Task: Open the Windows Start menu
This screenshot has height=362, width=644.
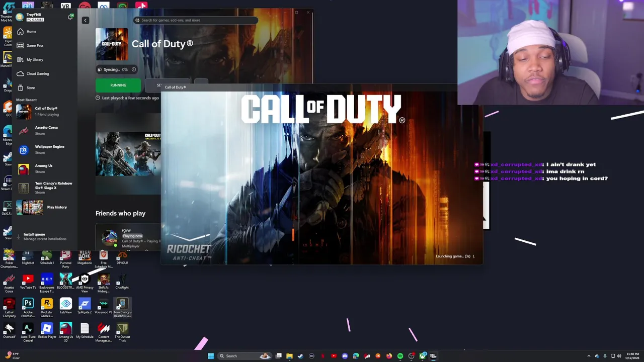Action: [211, 356]
